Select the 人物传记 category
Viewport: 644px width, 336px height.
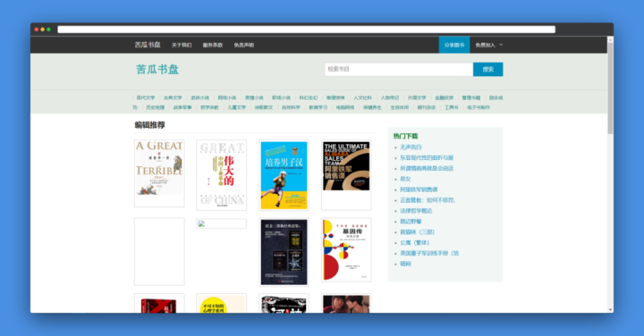[x=389, y=97]
